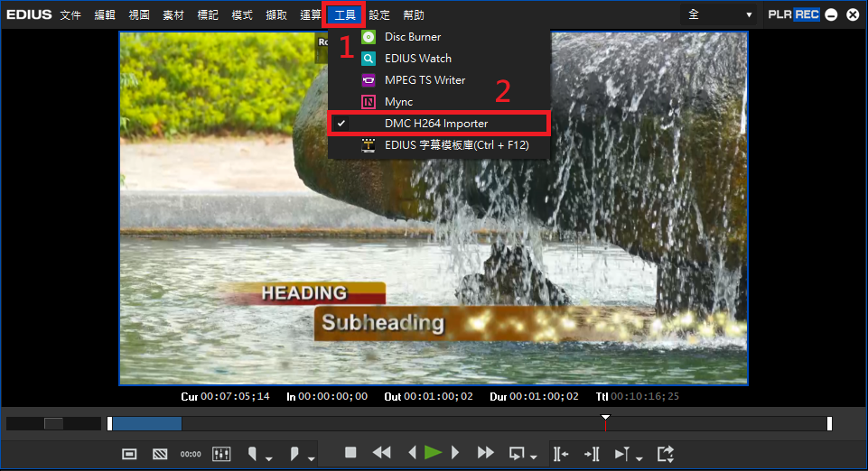Click the Dur timecode 00:01:00;02

pyautogui.click(x=544, y=396)
